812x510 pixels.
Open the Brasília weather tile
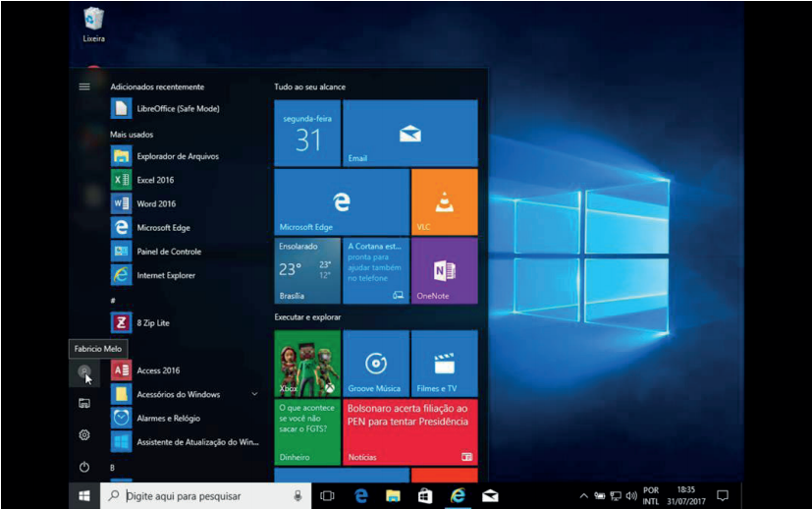pos(307,270)
